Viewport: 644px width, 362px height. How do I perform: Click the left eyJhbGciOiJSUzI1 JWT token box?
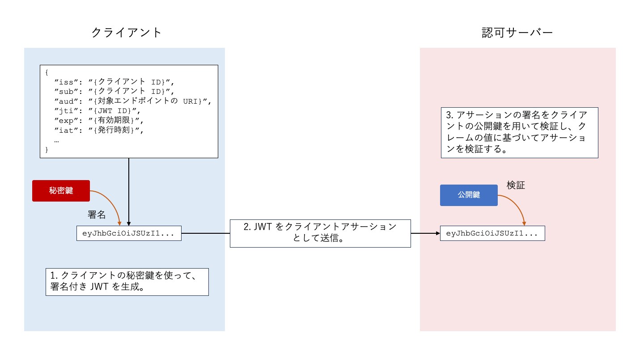[128, 233]
